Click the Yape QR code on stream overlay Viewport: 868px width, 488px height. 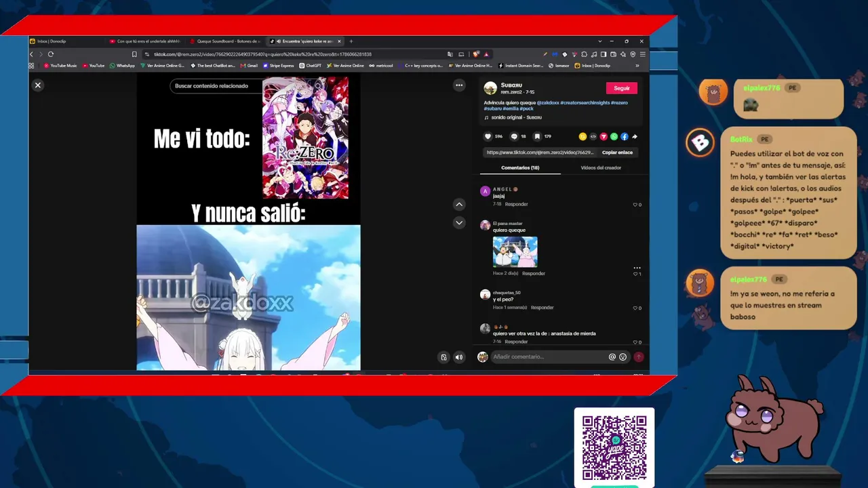[614, 447]
